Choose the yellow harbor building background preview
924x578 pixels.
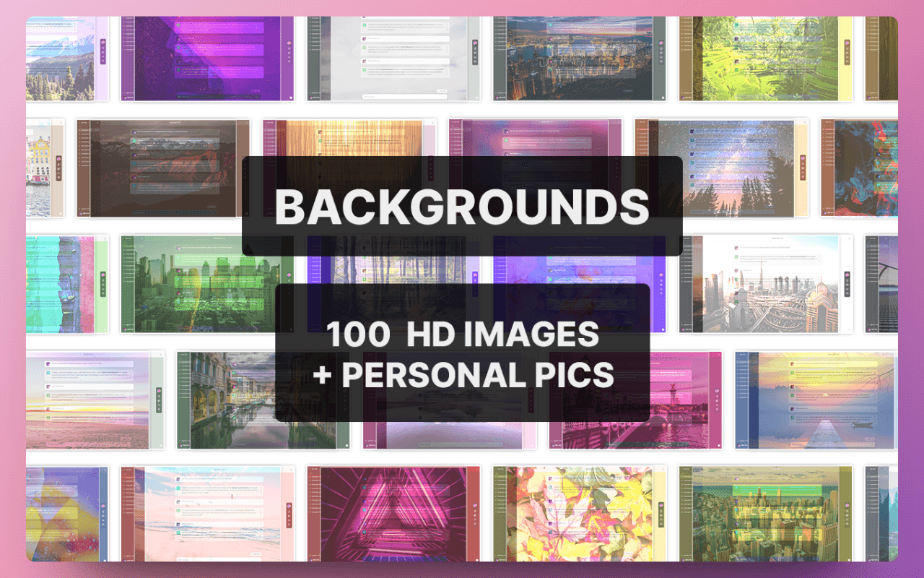(x=45, y=168)
